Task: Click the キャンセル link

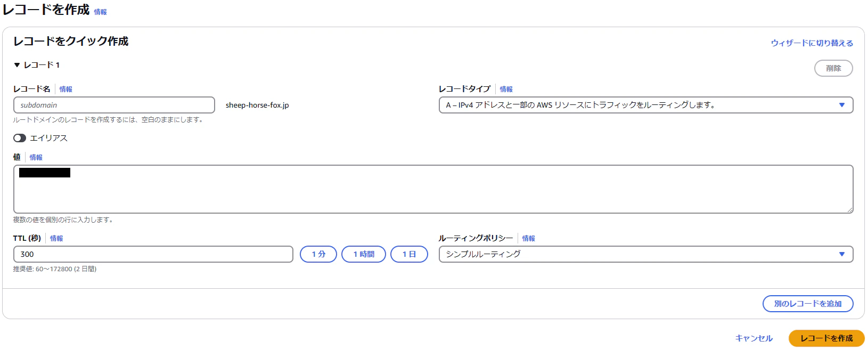Action: pyautogui.click(x=754, y=338)
